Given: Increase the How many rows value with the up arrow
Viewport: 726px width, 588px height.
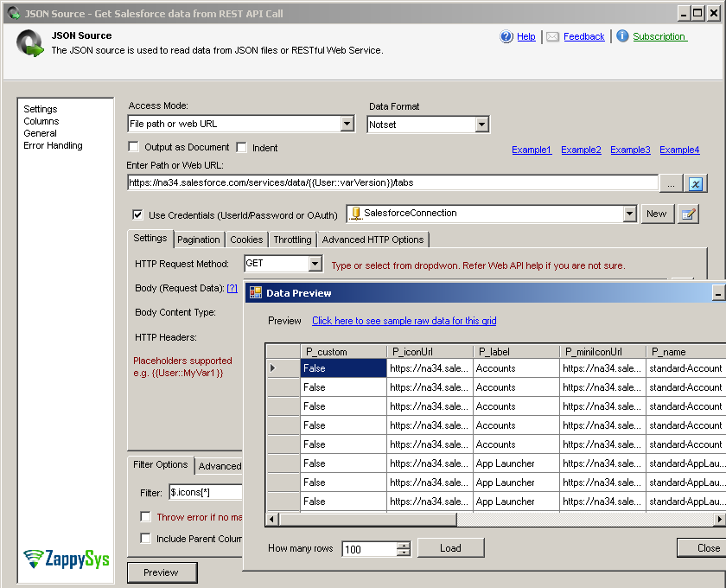Looking at the screenshot, I should click(404, 546).
